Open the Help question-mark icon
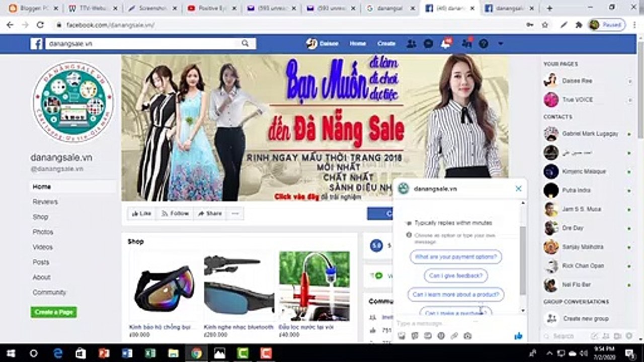The image size is (644, 362). point(484,44)
